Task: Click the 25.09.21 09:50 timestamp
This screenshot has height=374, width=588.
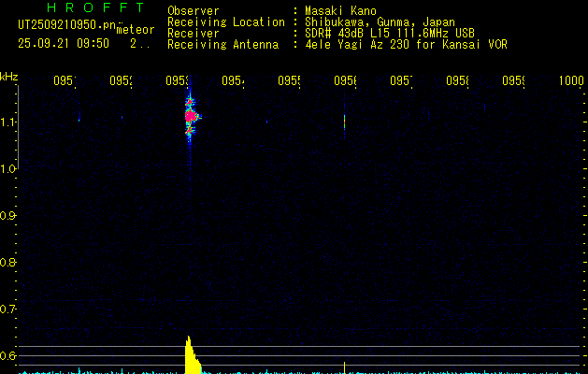Action: [64, 43]
